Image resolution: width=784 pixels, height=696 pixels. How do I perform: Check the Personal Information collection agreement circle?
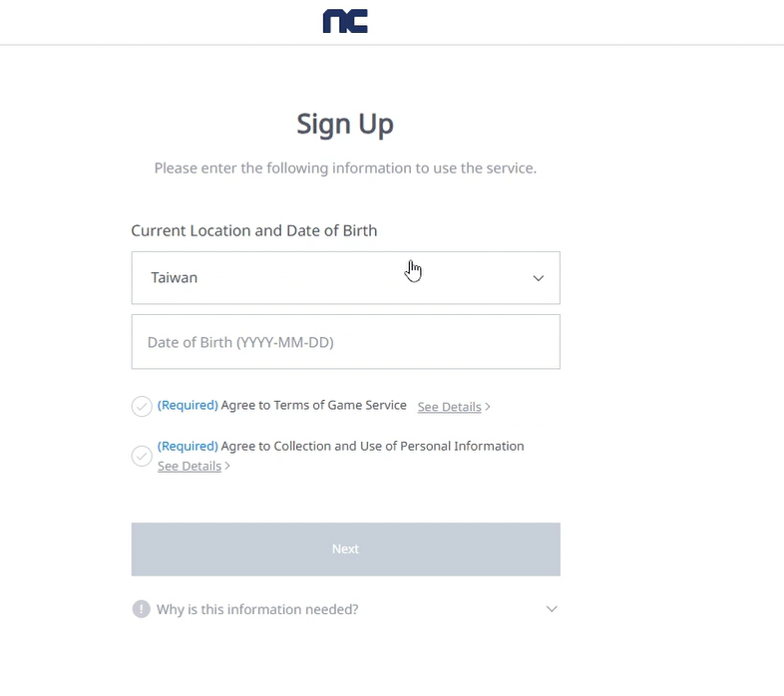pyautogui.click(x=142, y=456)
